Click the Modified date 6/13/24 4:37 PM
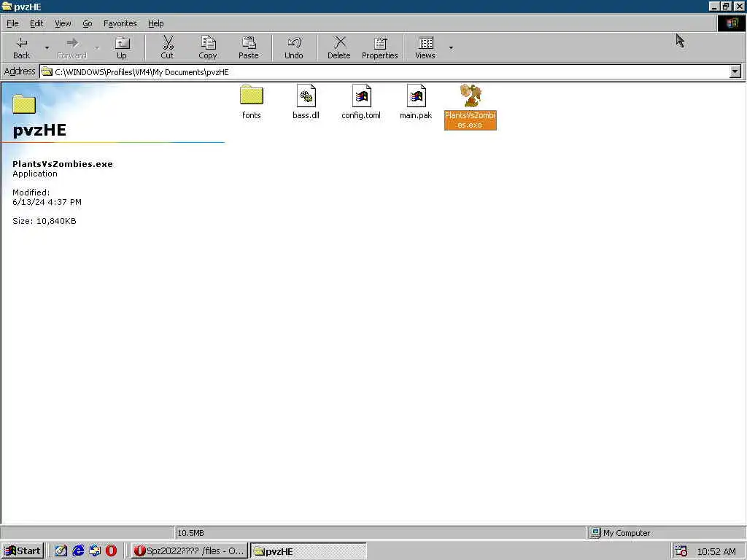This screenshot has width=747, height=560. tap(47, 202)
